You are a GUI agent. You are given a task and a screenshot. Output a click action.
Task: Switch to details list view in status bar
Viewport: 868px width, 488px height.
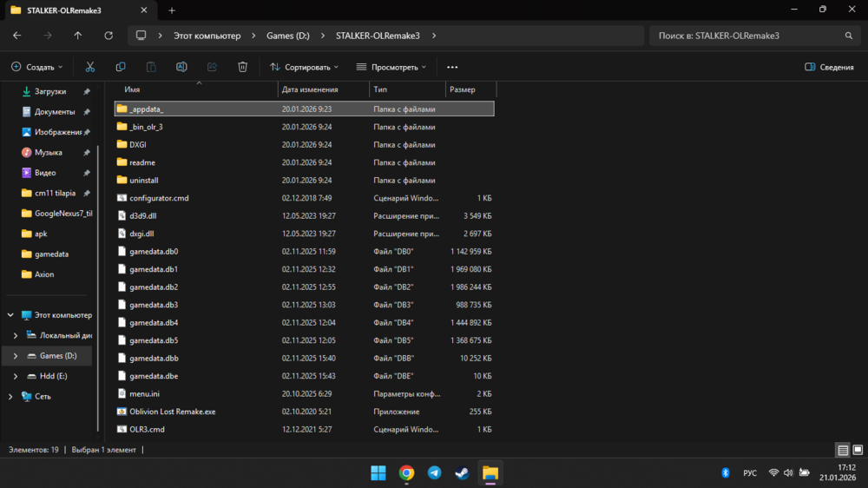pos(842,450)
